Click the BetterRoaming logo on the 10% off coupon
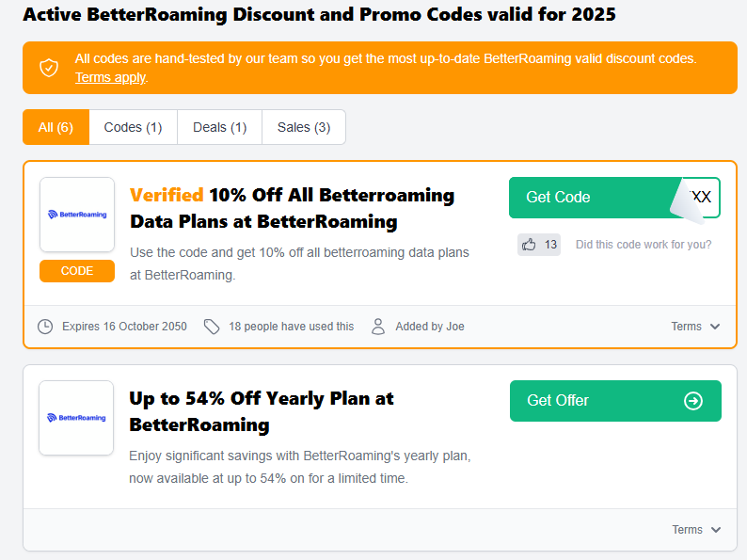Viewport: 747px width, 560px height. 77,215
